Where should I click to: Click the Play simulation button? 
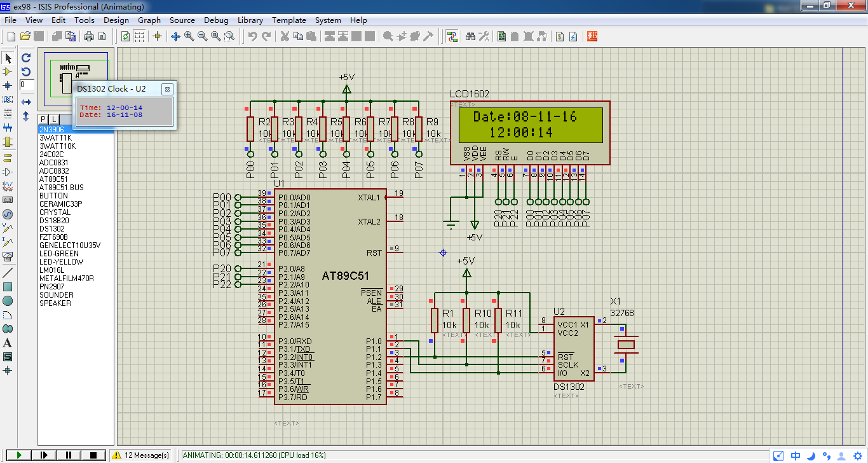click(x=19, y=455)
